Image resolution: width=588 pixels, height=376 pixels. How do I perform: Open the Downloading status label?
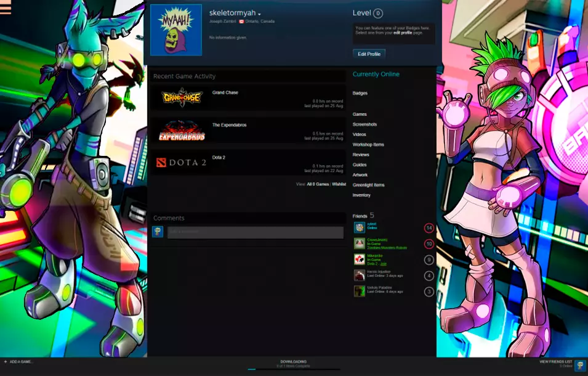293,362
